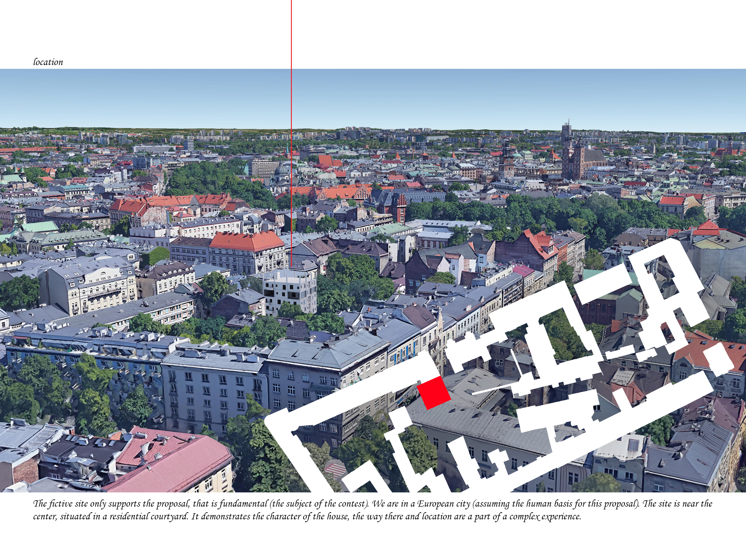Click the red square site marker
746x560 pixels.
[x=434, y=393]
